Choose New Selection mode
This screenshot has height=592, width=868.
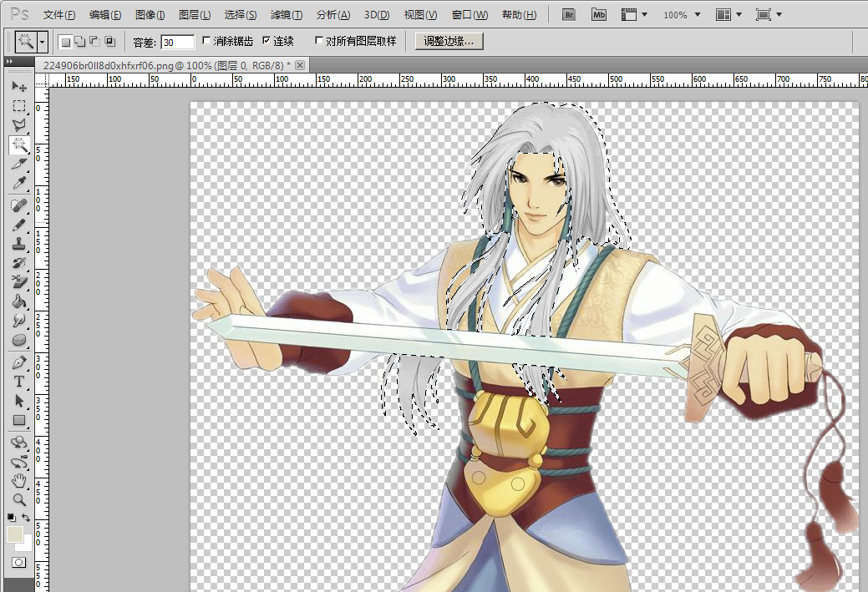[x=66, y=42]
